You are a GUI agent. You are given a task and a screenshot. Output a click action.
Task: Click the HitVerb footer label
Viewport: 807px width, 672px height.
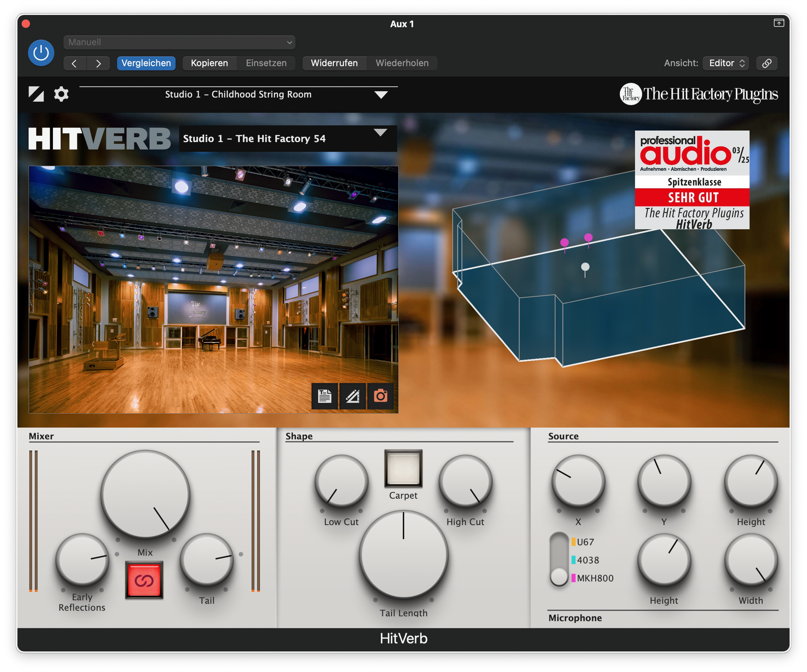[x=403, y=638]
